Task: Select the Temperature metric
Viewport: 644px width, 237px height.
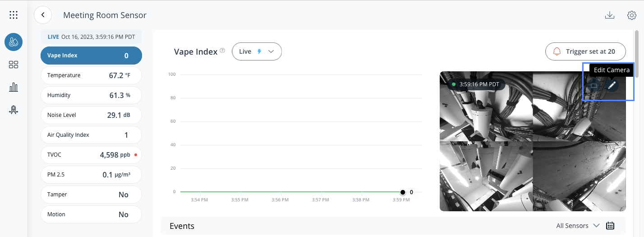Action: [x=91, y=75]
